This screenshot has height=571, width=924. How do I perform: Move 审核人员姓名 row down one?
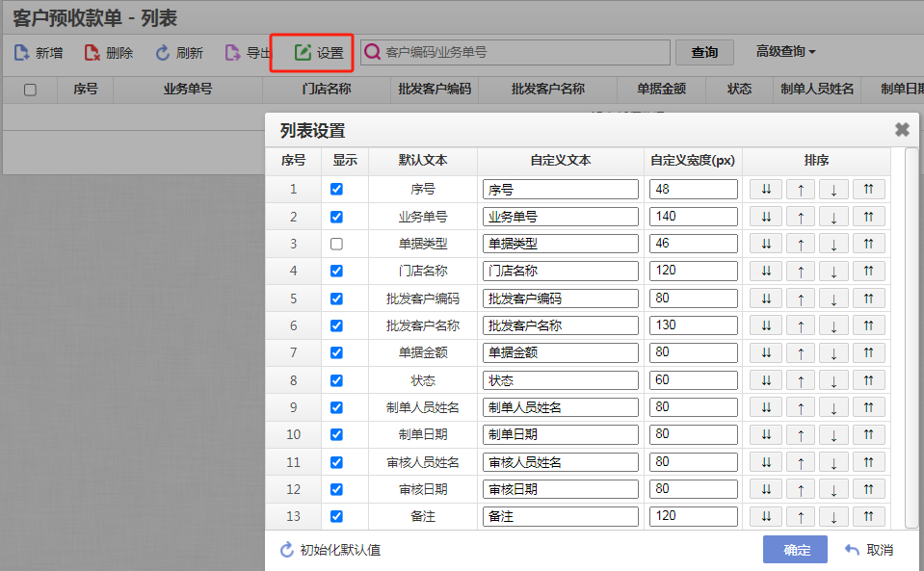(x=833, y=462)
